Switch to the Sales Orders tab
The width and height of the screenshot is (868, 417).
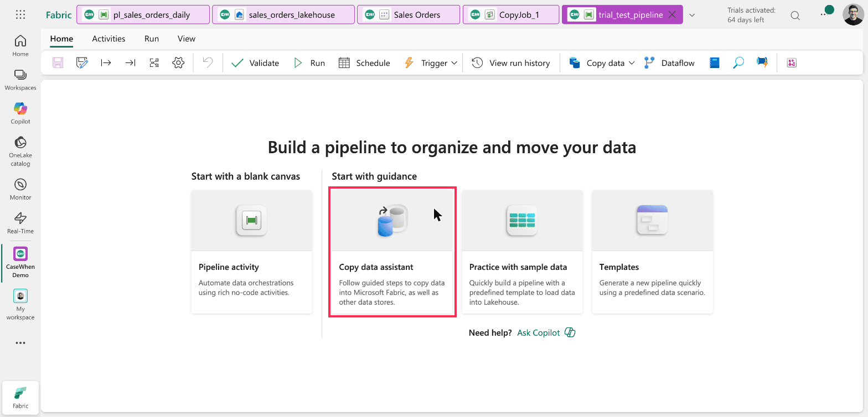(x=409, y=15)
